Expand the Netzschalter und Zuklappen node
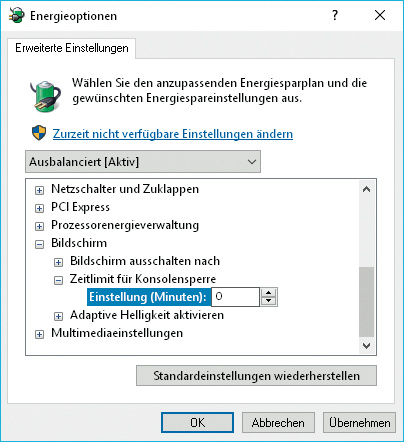 click(x=39, y=190)
